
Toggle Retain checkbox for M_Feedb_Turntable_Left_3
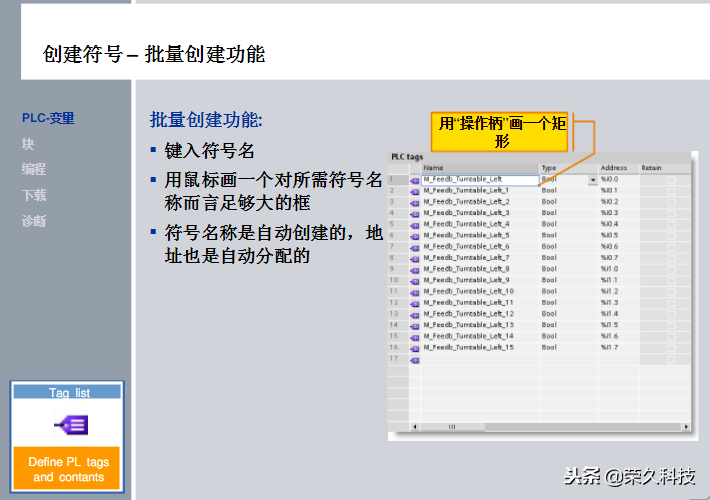pyautogui.click(x=671, y=213)
